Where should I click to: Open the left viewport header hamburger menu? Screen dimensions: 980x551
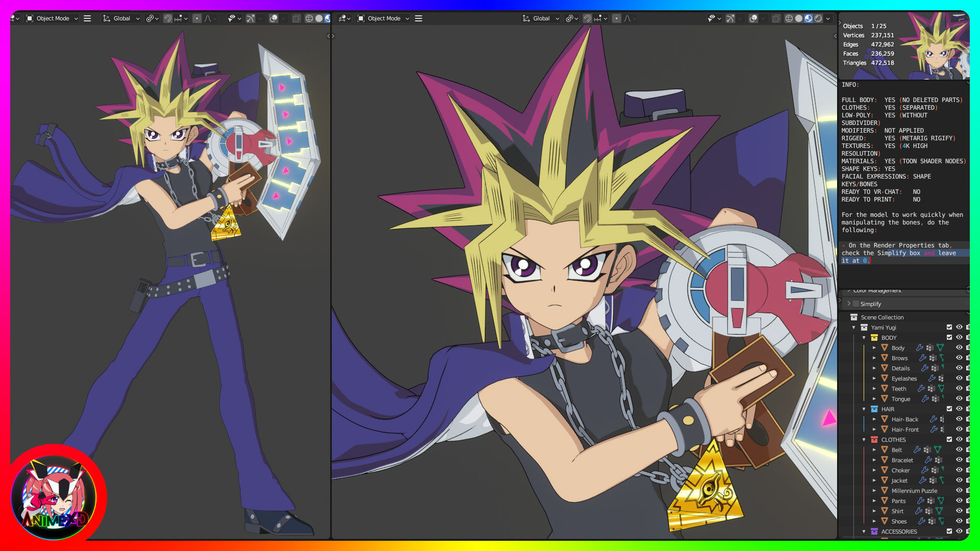(x=87, y=18)
